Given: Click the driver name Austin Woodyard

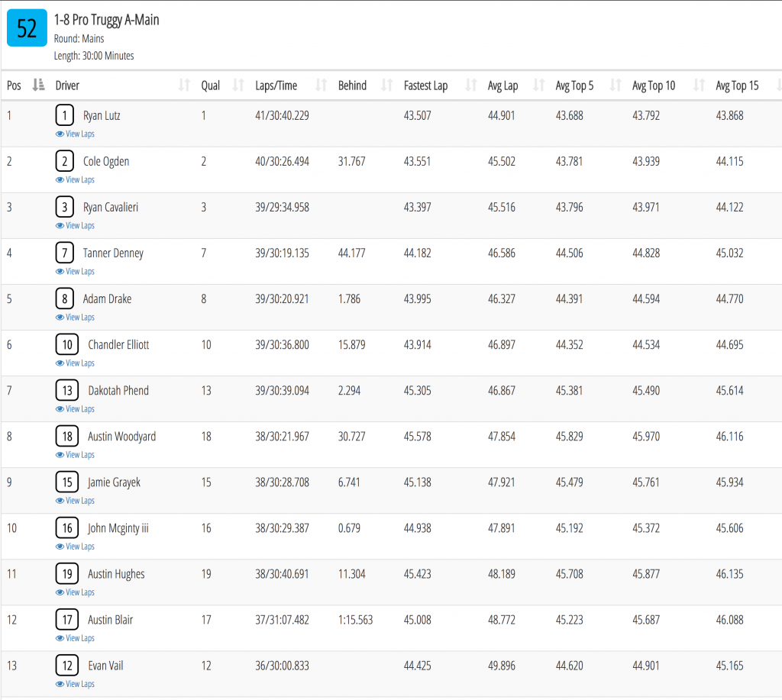Looking at the screenshot, I should [122, 437].
